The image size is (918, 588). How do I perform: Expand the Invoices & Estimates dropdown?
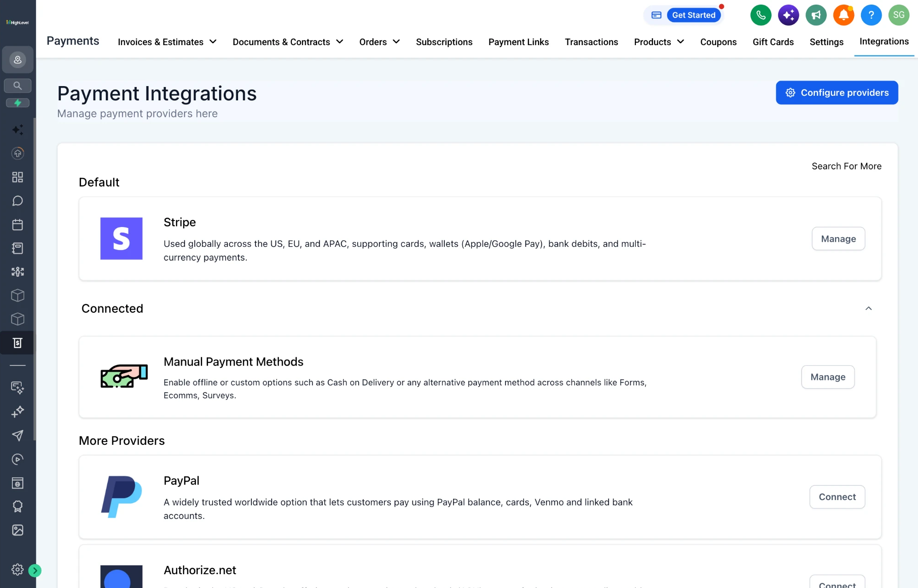click(167, 42)
